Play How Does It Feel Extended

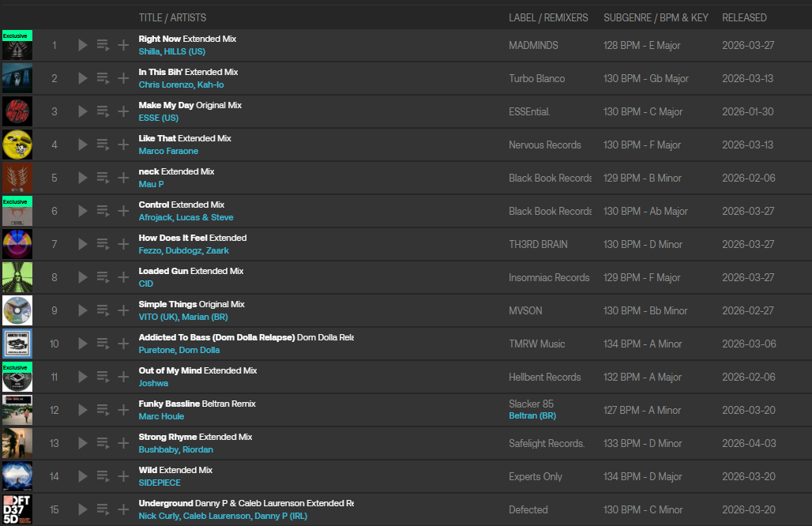83,244
